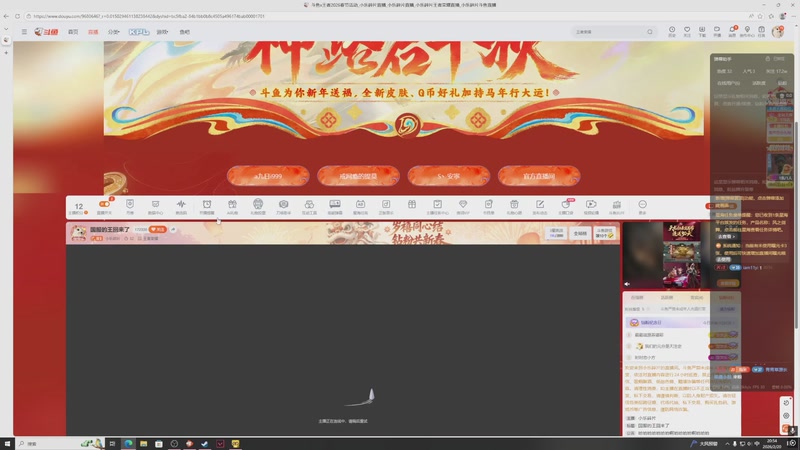Click the 去使用 button in overlay panel
This screenshot has height=450, width=800.
pyautogui.click(x=723, y=260)
